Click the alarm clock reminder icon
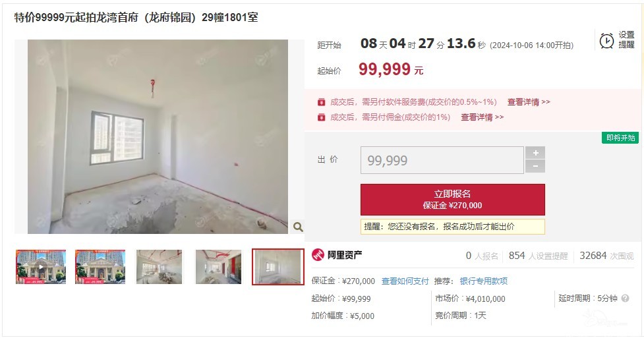644x344 pixels. (x=606, y=41)
